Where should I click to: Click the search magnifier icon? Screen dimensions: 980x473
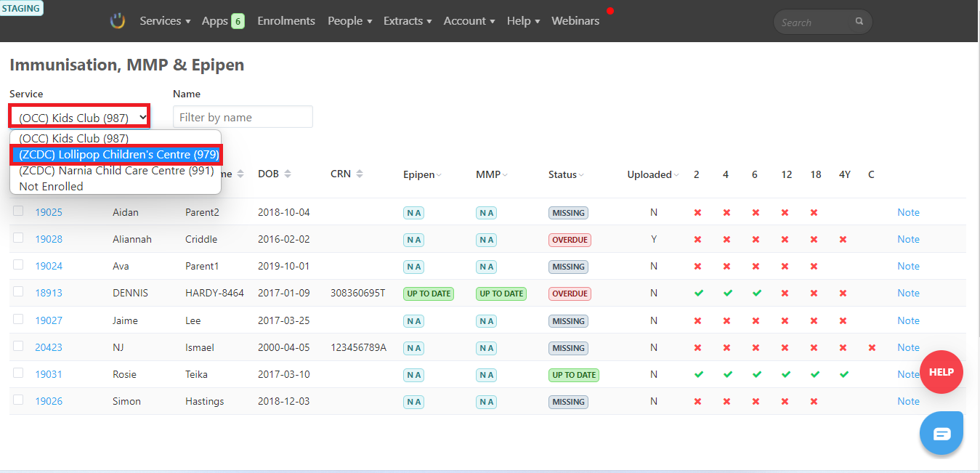pos(859,22)
